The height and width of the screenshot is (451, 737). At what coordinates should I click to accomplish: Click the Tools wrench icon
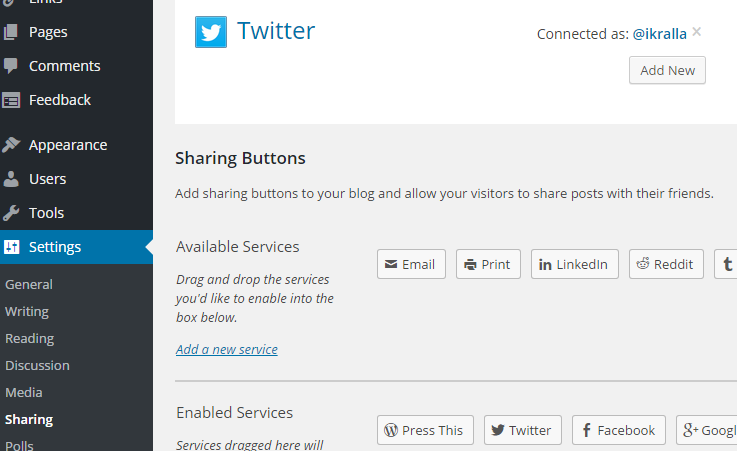click(11, 213)
